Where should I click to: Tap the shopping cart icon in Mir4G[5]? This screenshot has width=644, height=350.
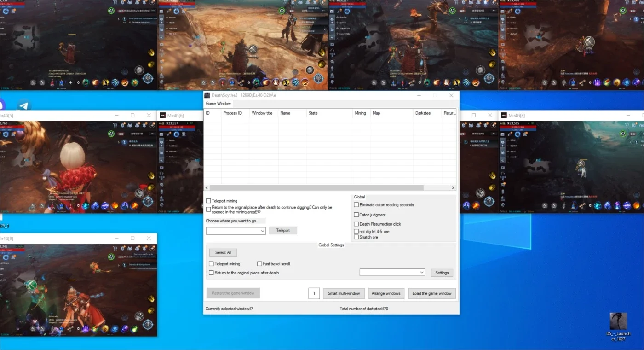pyautogui.click(x=115, y=125)
